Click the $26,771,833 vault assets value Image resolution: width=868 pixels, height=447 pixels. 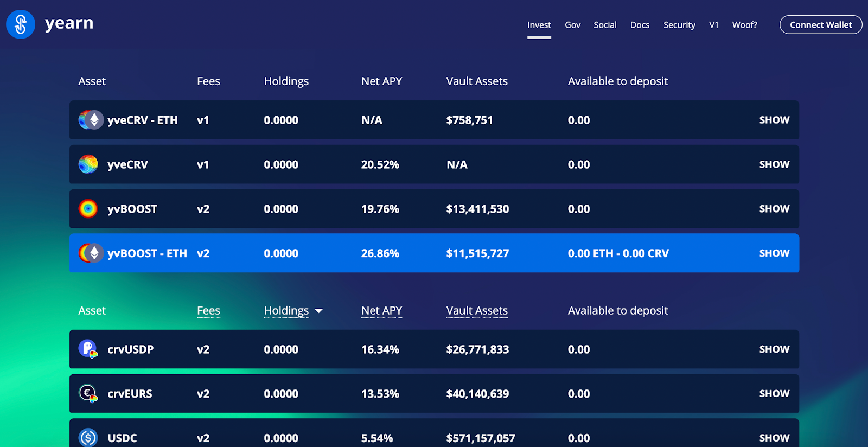(477, 349)
